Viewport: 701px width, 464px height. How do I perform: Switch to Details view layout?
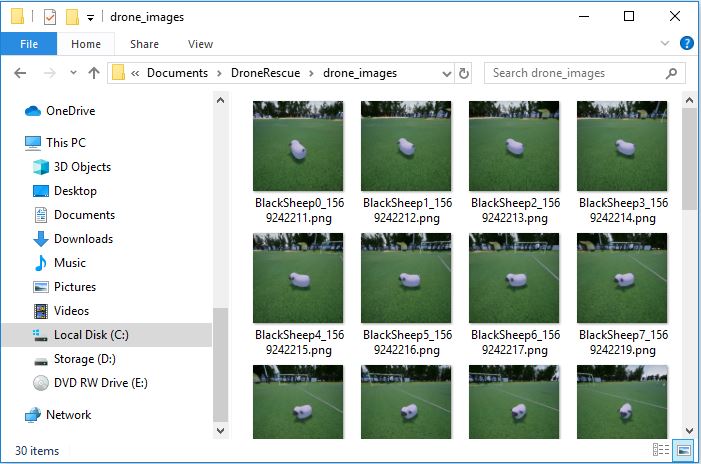pos(661,450)
